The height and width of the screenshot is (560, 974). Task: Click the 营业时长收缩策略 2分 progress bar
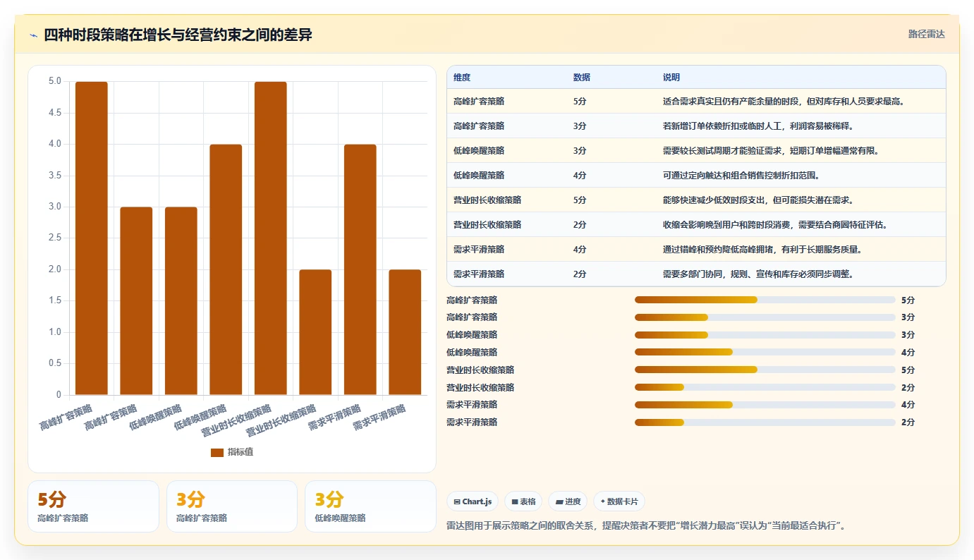(x=765, y=387)
